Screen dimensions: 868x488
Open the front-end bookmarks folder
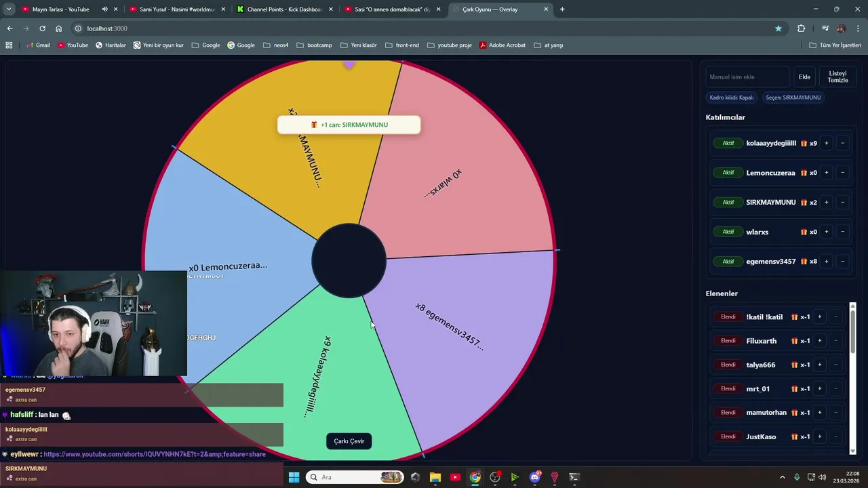(402, 45)
